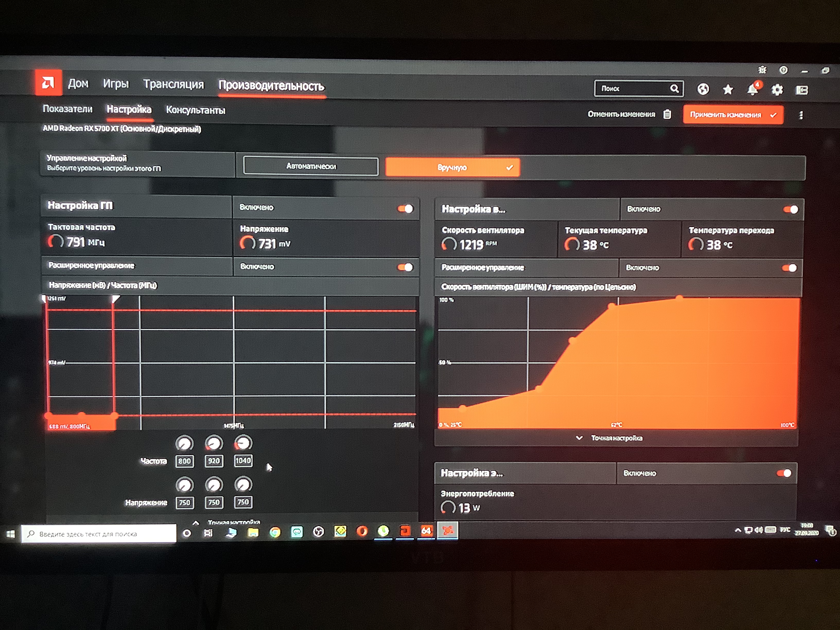The width and height of the screenshot is (840, 630).
Task: Click trash icon to discard changes
Action: click(667, 114)
